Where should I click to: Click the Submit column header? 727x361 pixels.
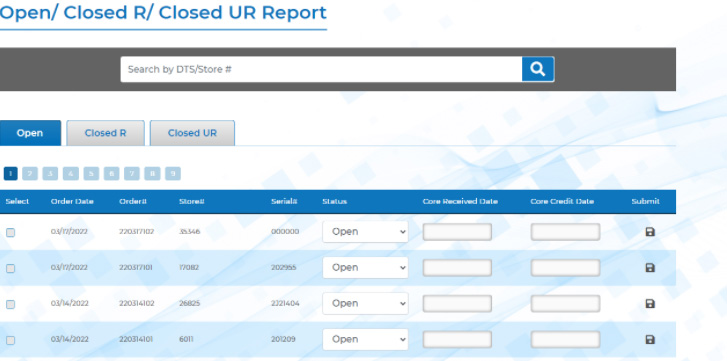click(645, 202)
